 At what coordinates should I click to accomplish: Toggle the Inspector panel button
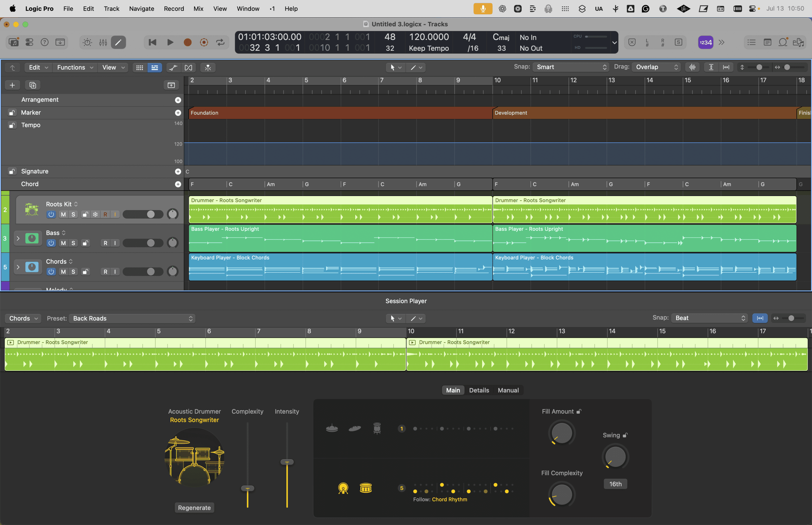29,42
